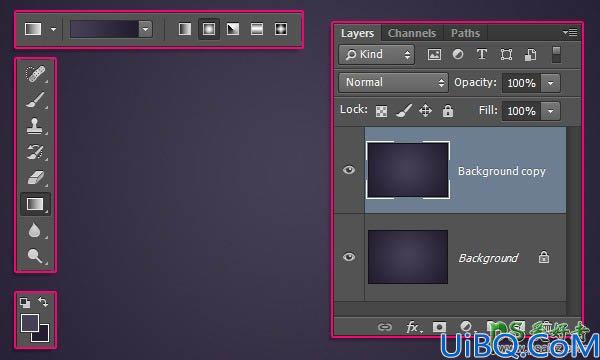Click the Background copy layer name
The height and width of the screenshot is (360, 600).
tap(502, 171)
